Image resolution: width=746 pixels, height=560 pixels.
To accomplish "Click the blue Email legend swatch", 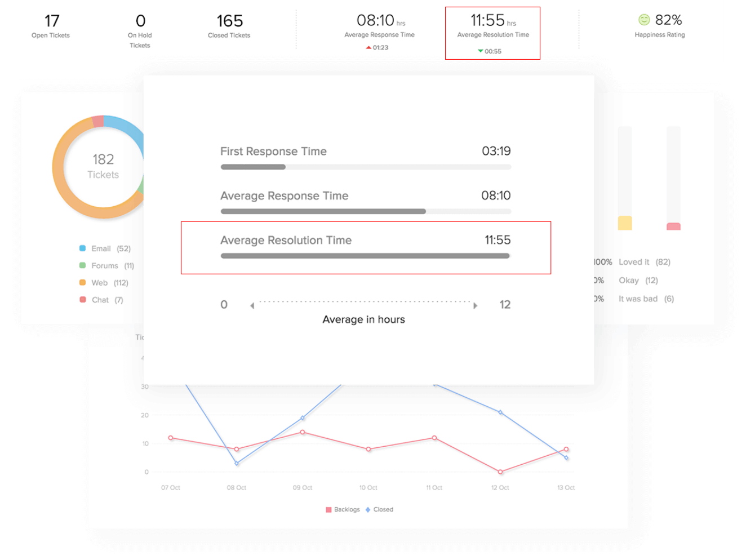I will tap(82, 248).
